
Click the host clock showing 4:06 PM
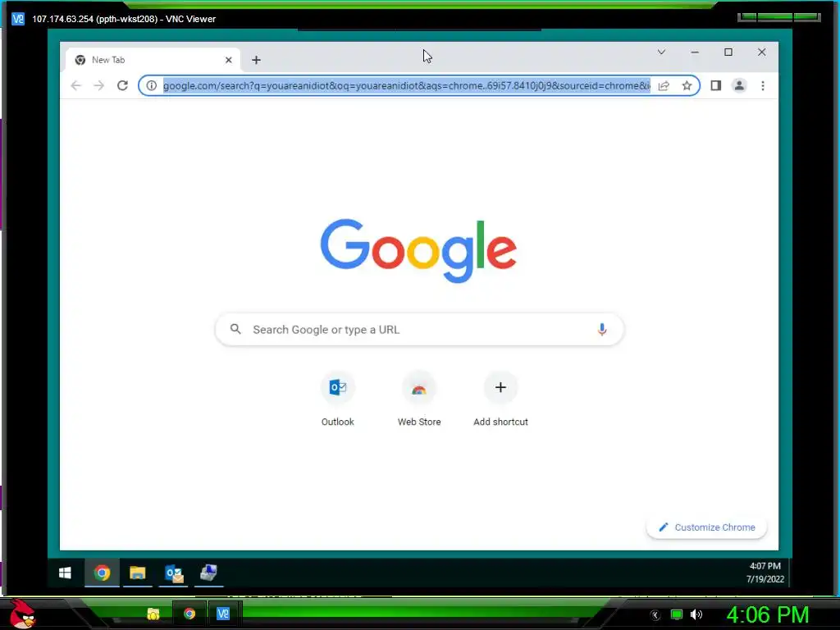(x=768, y=614)
